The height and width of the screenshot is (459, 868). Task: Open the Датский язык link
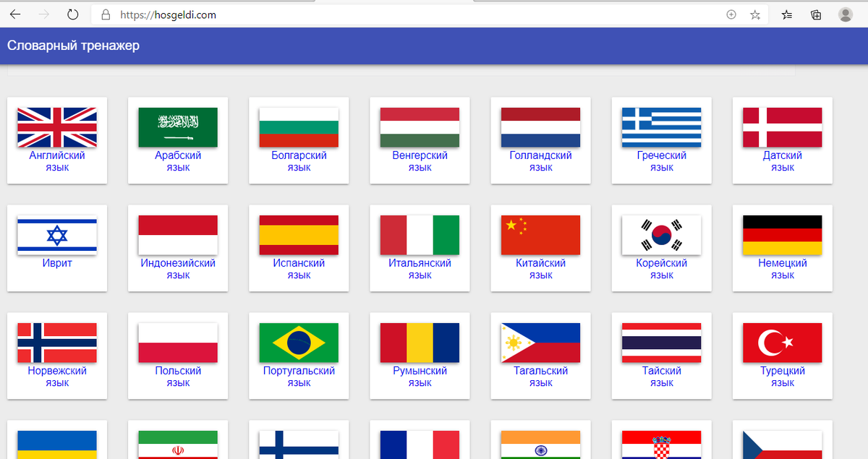(783, 161)
